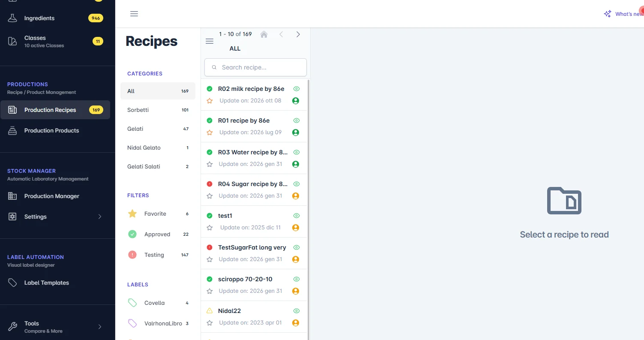The image size is (644, 340).
Task: Toggle visibility eye on R02 milk recipe
Action: (x=296, y=89)
